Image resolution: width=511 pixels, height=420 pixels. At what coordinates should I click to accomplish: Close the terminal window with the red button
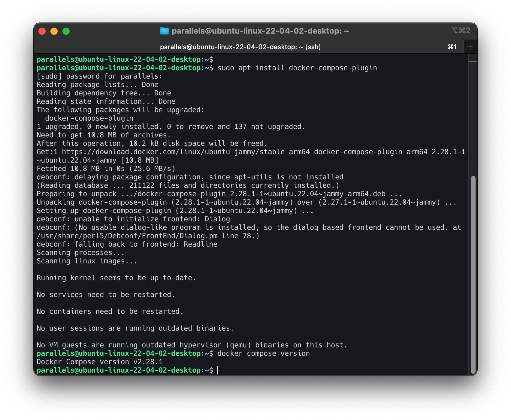(x=42, y=31)
